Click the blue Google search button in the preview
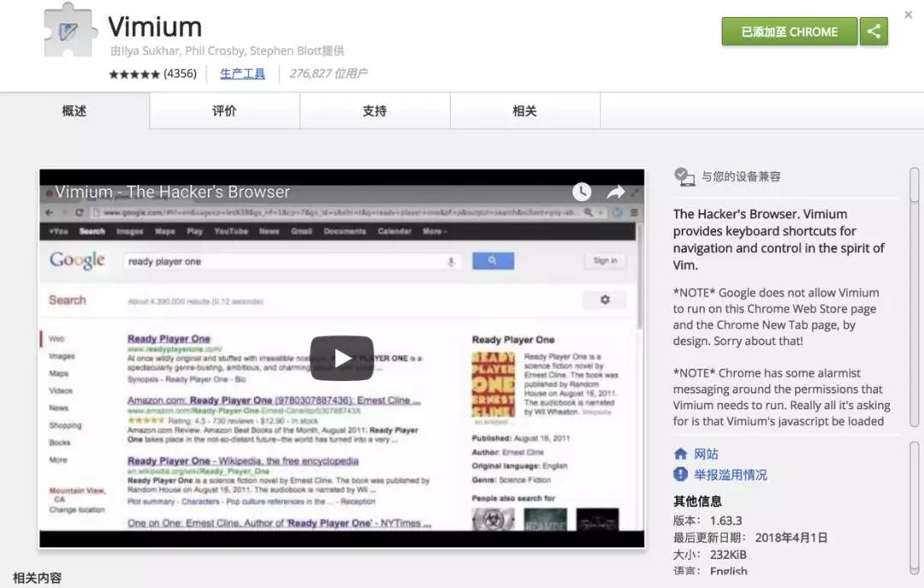The image size is (924, 588). [x=493, y=260]
